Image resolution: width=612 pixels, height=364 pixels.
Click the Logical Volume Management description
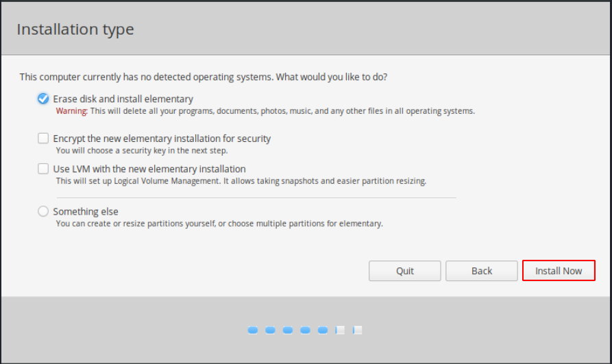[x=241, y=181]
